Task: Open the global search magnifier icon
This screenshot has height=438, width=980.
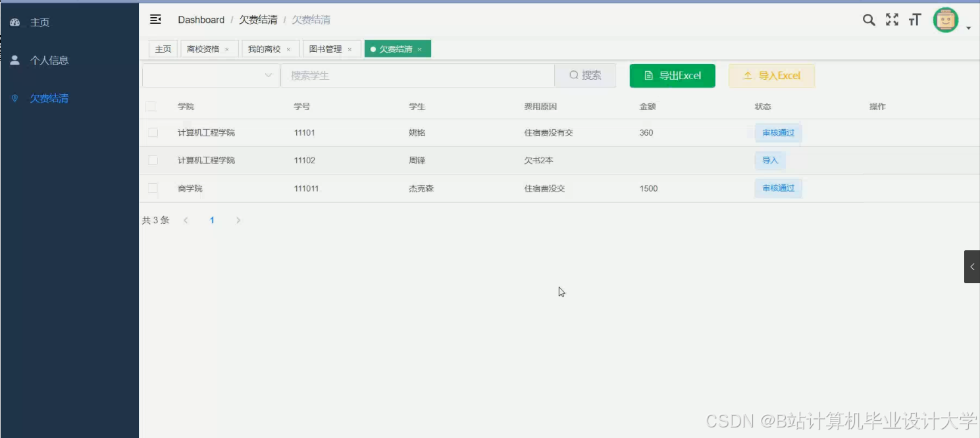Action: pyautogui.click(x=868, y=20)
